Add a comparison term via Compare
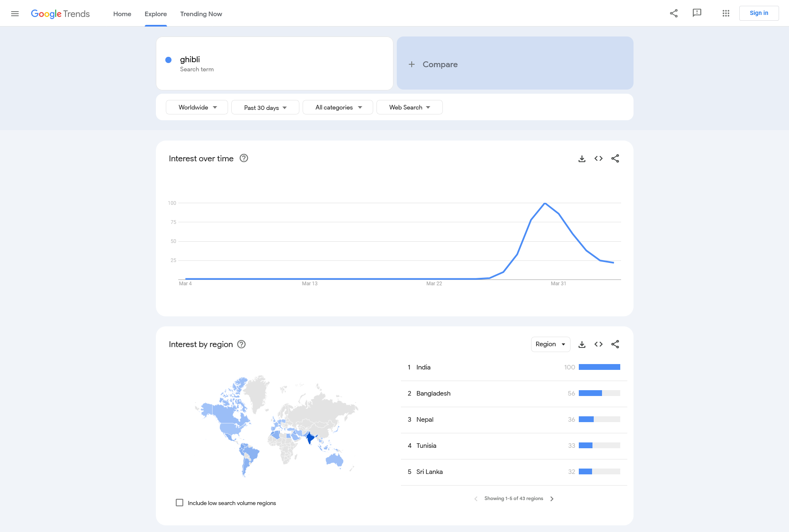 [515, 63]
